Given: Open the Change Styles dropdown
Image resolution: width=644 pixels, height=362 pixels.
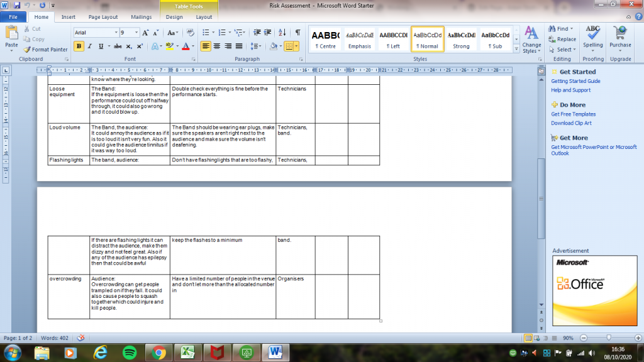Looking at the screenshot, I should pyautogui.click(x=531, y=40).
